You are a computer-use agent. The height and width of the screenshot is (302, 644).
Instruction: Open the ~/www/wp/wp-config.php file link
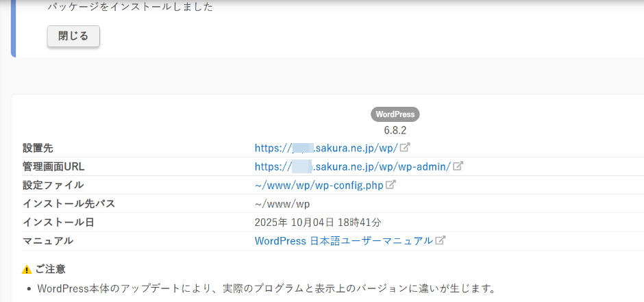[x=319, y=185]
